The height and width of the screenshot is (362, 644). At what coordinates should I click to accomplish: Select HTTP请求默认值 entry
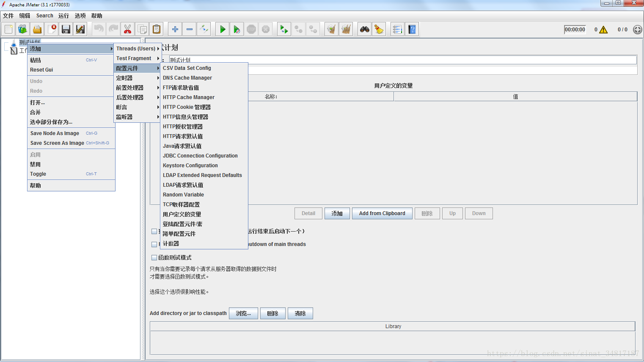click(x=204, y=136)
